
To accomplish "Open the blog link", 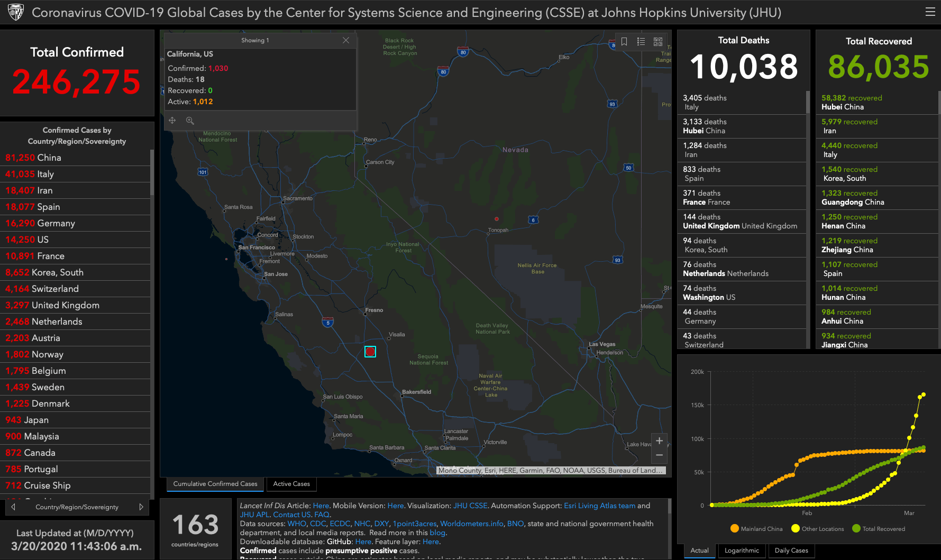I will (x=437, y=533).
